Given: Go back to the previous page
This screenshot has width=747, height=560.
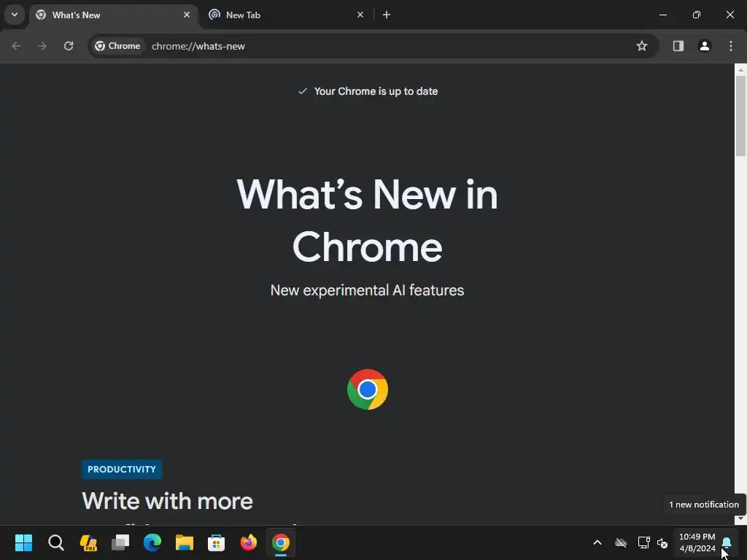Looking at the screenshot, I should tap(16, 46).
